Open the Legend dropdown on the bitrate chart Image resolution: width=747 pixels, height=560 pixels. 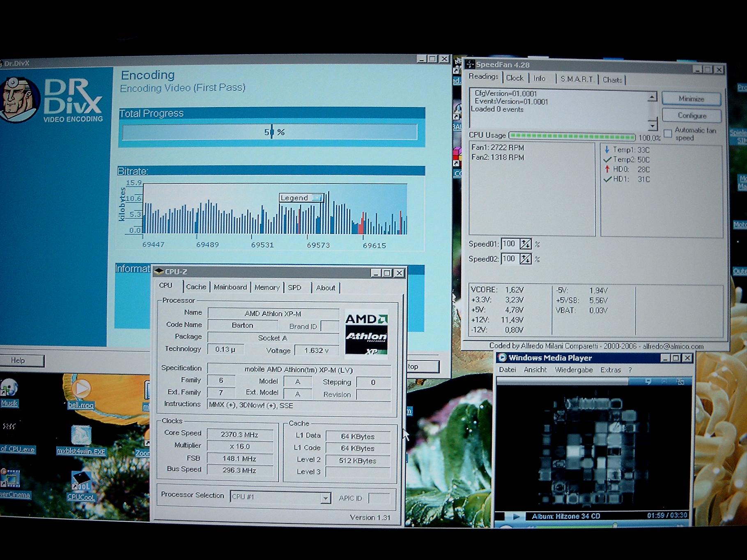[317, 198]
